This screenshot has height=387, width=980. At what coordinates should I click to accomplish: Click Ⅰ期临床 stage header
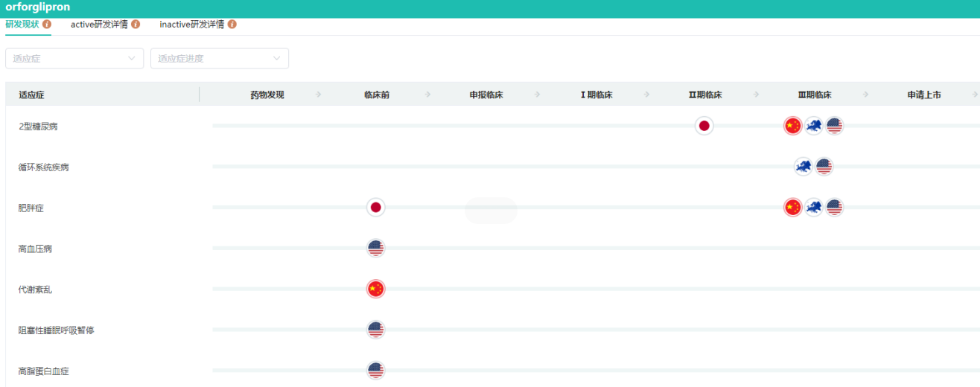pos(596,95)
